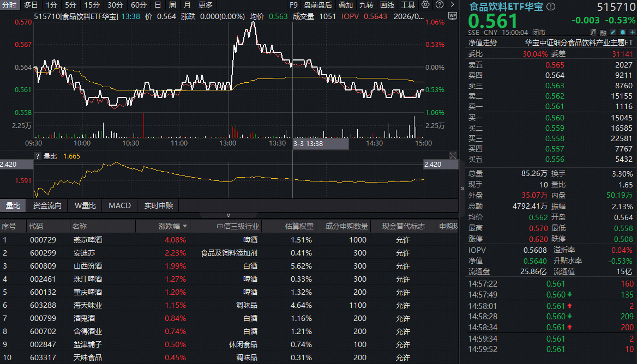This screenshot has width=637, height=364.
Task: Click the question mark beside 量比 indicator
Action: (38, 156)
